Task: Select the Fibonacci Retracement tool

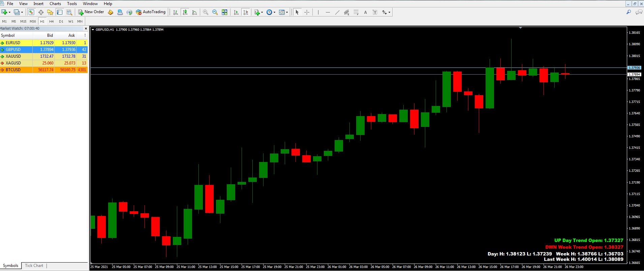Action: [x=356, y=12]
